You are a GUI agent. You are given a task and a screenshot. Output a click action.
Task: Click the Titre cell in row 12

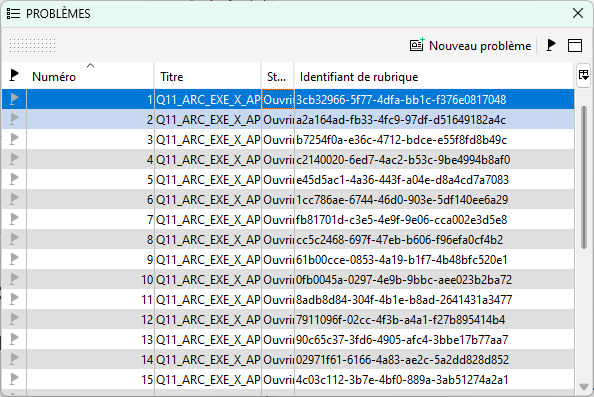(208, 320)
